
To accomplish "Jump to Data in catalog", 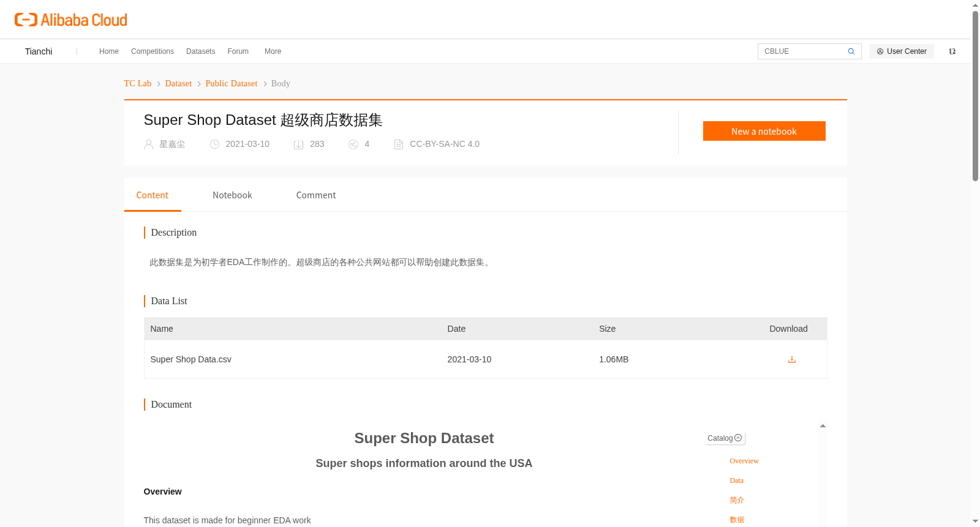I will pos(736,480).
